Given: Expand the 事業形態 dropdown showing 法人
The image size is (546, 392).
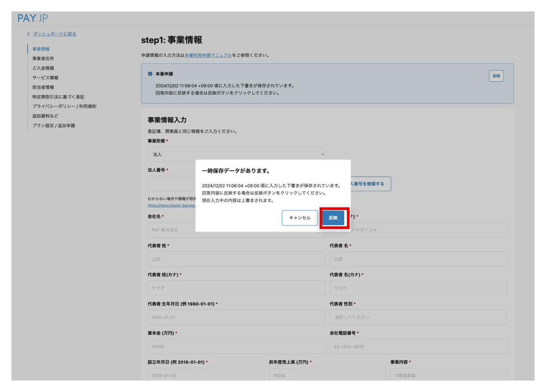Looking at the screenshot, I should [236, 155].
